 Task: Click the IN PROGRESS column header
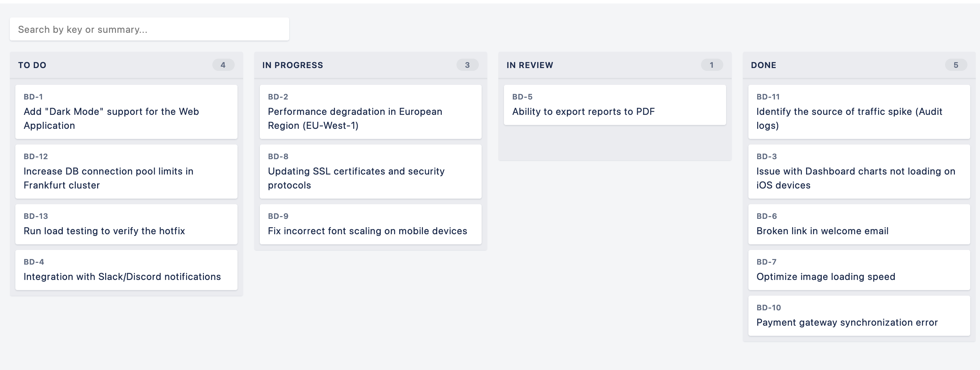click(x=371, y=65)
